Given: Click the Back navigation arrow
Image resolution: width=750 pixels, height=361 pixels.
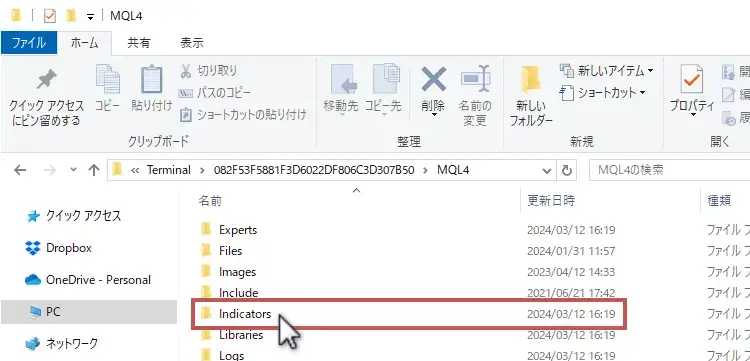Looking at the screenshot, I should click(x=20, y=170).
